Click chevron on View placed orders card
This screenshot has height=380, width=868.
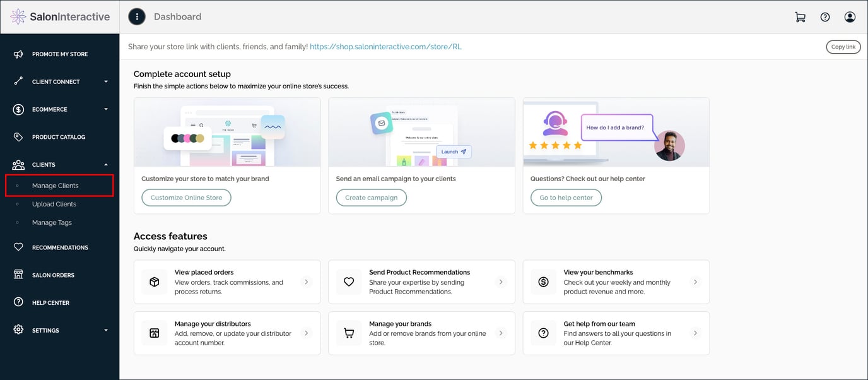(307, 282)
